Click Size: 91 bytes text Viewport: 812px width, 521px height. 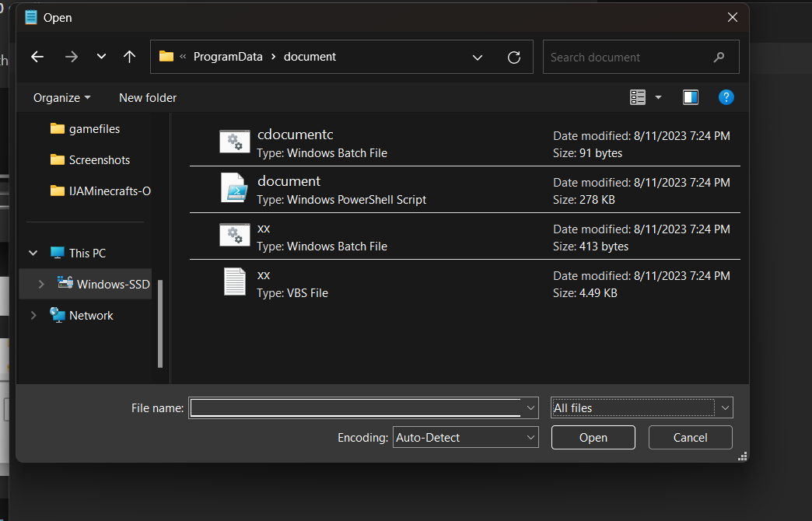click(x=587, y=152)
